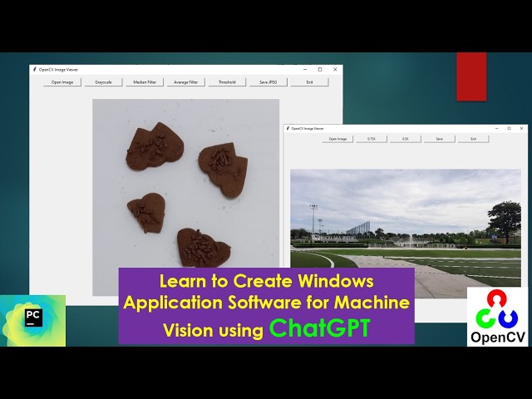532x399 pixels.
Task: Click Exit in the landscape photo window
Action: coord(473,139)
